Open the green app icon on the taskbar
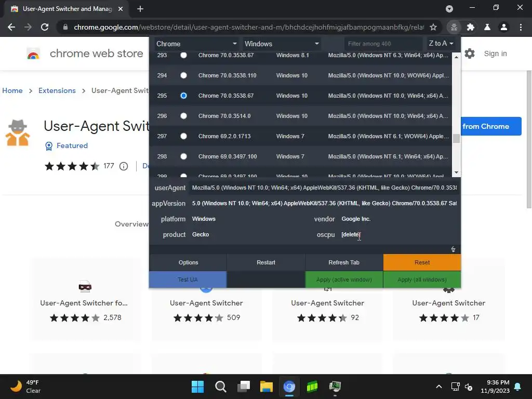This screenshot has height=399, width=532. tap(312, 387)
